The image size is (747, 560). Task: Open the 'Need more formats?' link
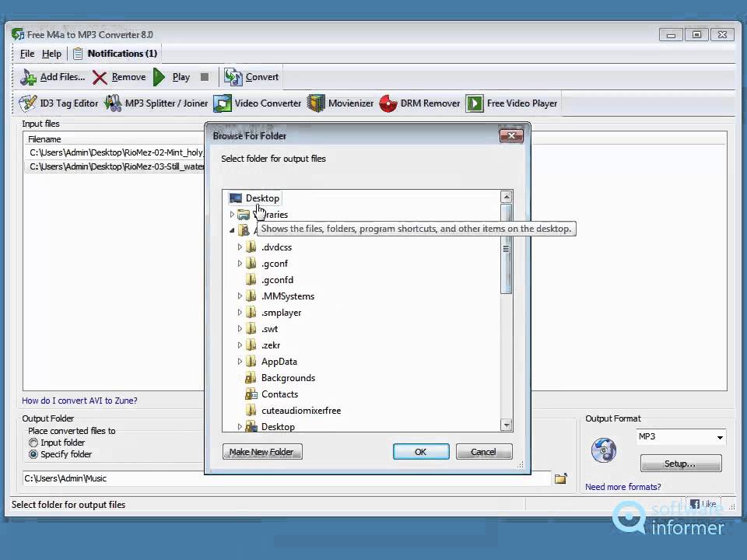click(x=622, y=487)
